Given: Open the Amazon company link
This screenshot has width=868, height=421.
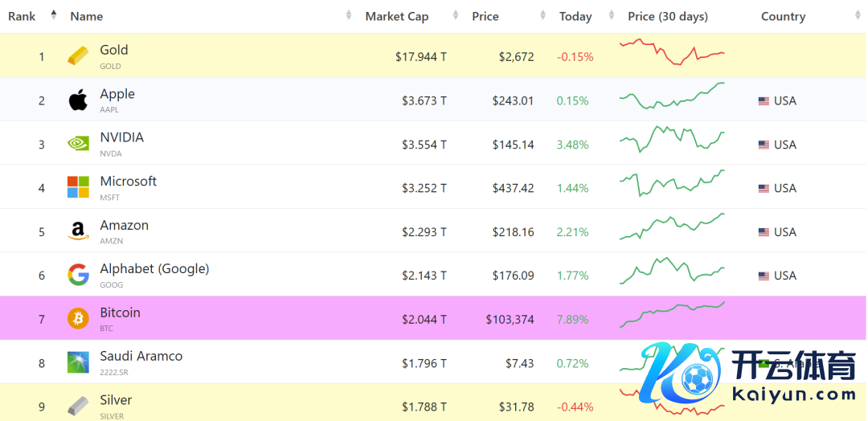Looking at the screenshot, I should pyautogui.click(x=125, y=225).
